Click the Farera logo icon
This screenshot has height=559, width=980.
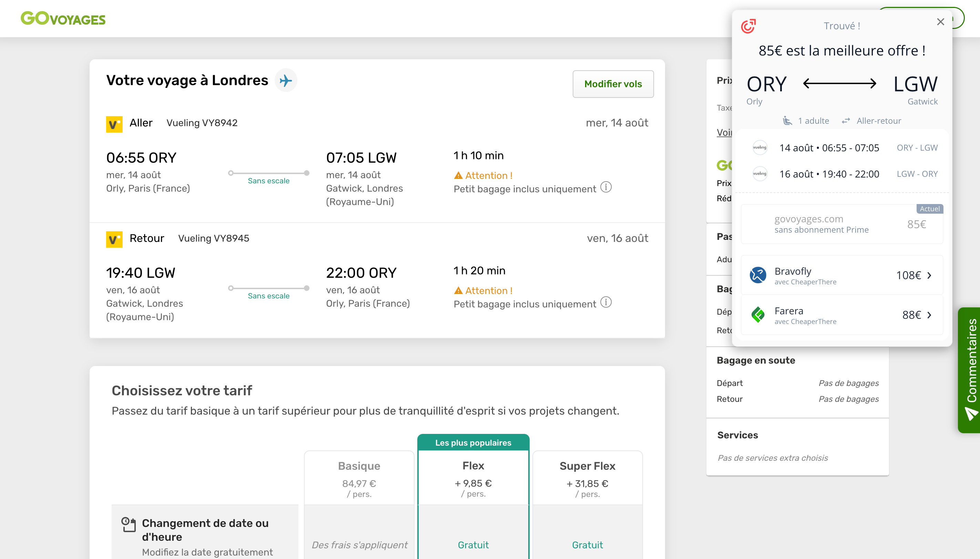[758, 315]
